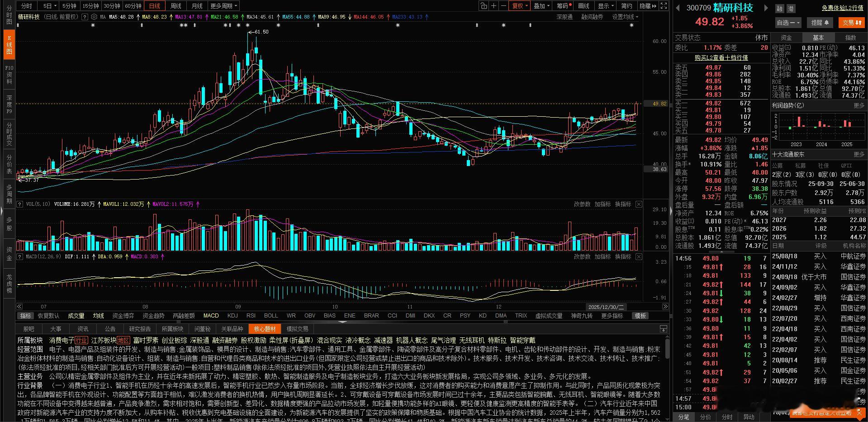Open the 分价表 sidebar view
Viewport: 868px width, 422px height.
[x=9, y=164]
